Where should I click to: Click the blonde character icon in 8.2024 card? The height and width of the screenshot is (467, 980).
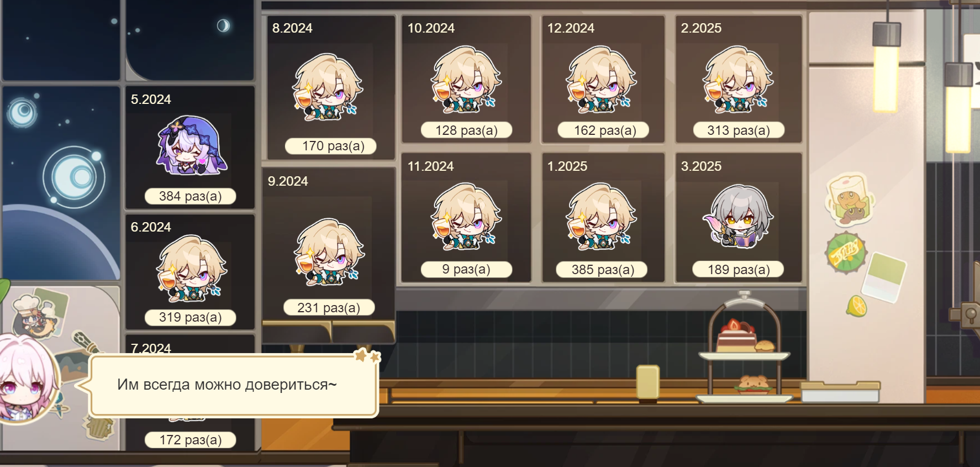click(x=328, y=87)
